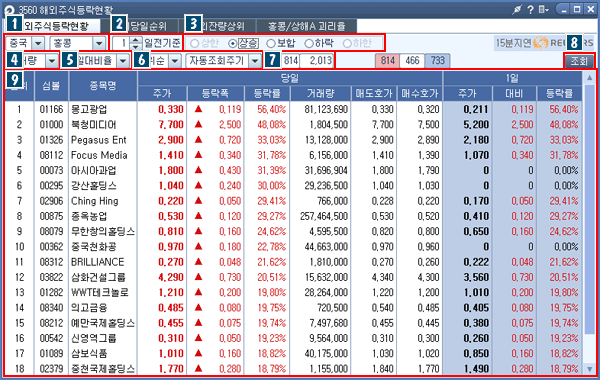This screenshot has width=600, height=380.
Task: Select stock name BRILLIANCE
Action: point(98,262)
